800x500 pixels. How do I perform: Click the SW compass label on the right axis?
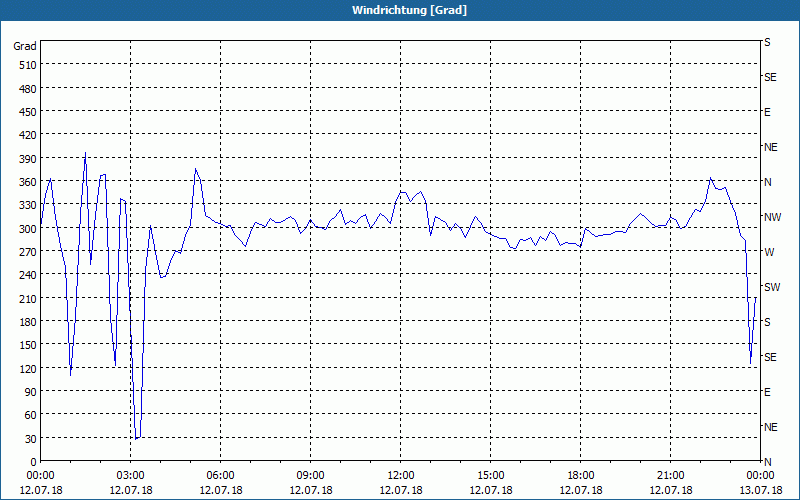point(772,287)
